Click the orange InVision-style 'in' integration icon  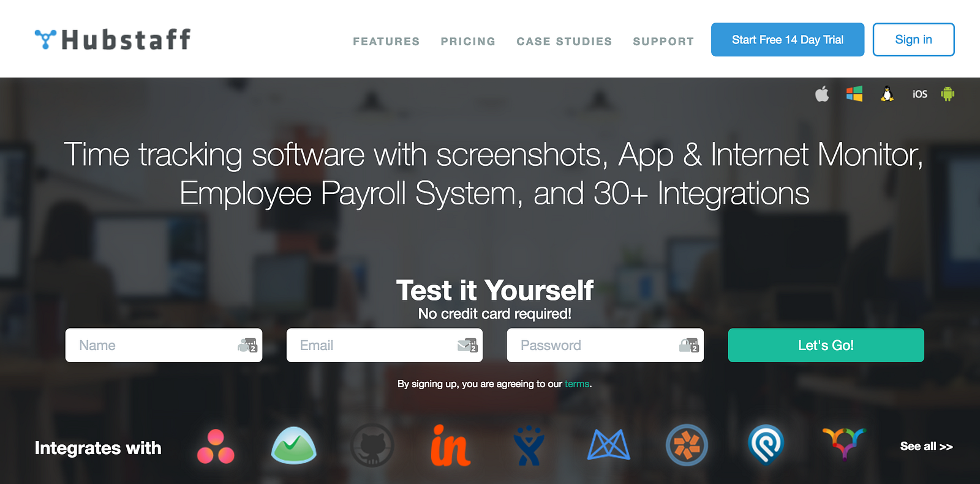pyautogui.click(x=450, y=445)
